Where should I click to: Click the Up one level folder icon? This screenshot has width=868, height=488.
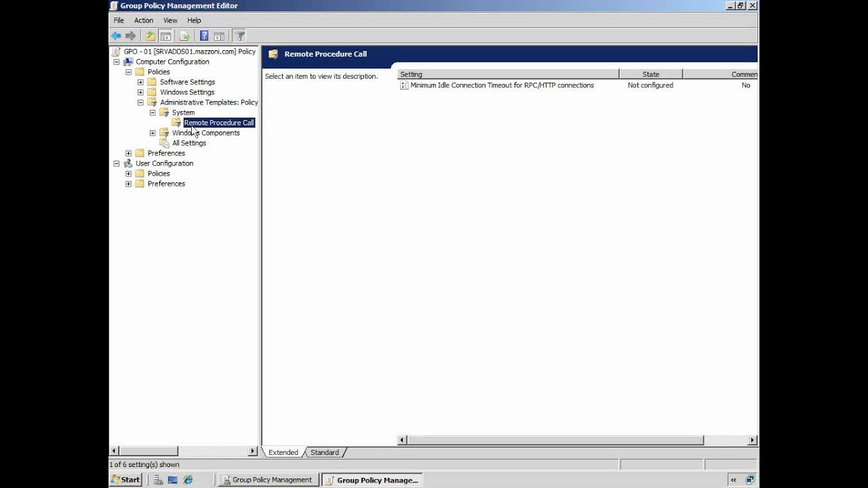point(150,36)
